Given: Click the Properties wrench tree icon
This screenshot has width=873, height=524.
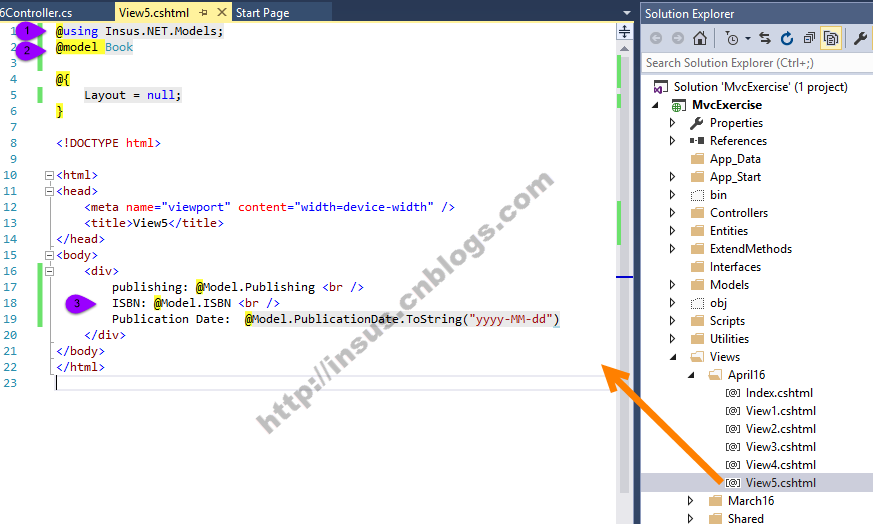Looking at the screenshot, I should click(x=697, y=123).
